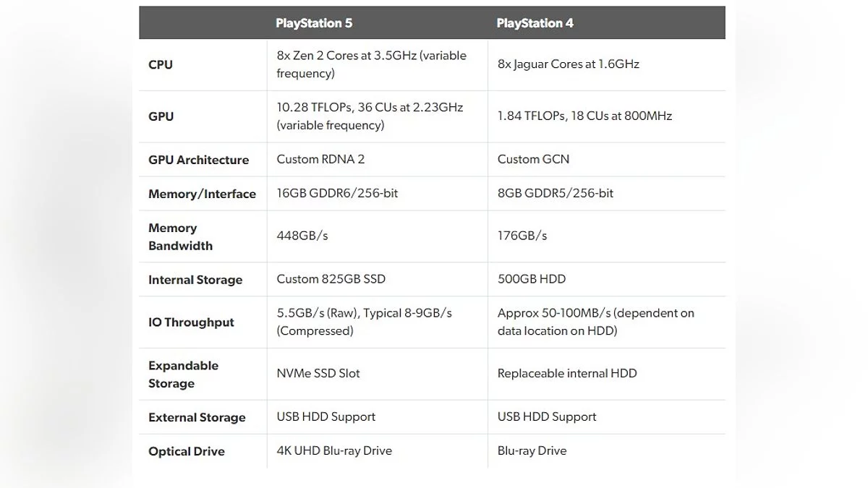Click the Memory Bandwidth row label

click(x=180, y=236)
